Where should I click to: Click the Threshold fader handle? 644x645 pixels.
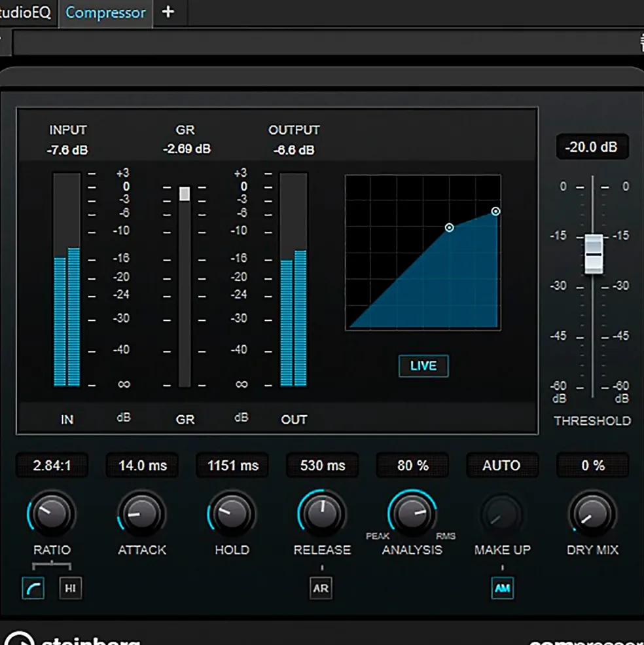click(594, 254)
